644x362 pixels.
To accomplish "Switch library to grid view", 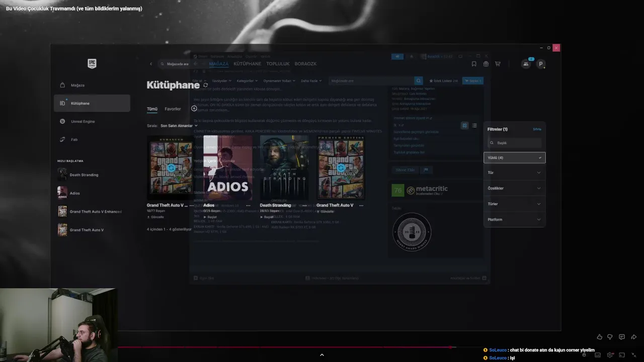I will coord(464,126).
